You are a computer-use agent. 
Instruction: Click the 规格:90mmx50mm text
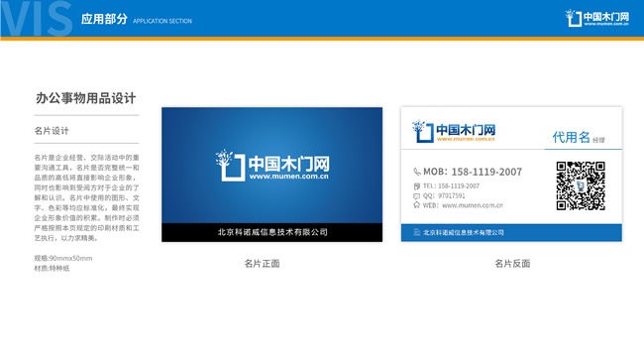[x=63, y=258]
